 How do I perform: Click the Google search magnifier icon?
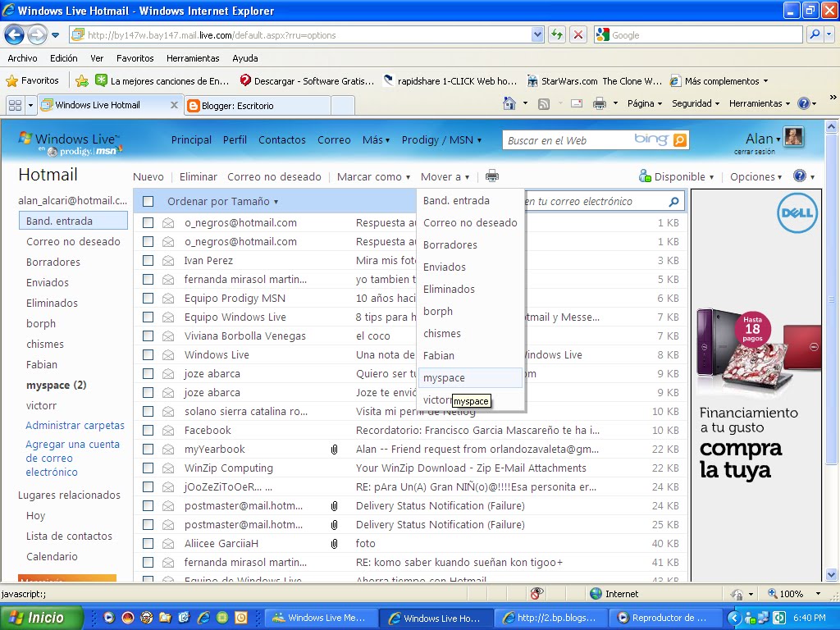(815, 34)
